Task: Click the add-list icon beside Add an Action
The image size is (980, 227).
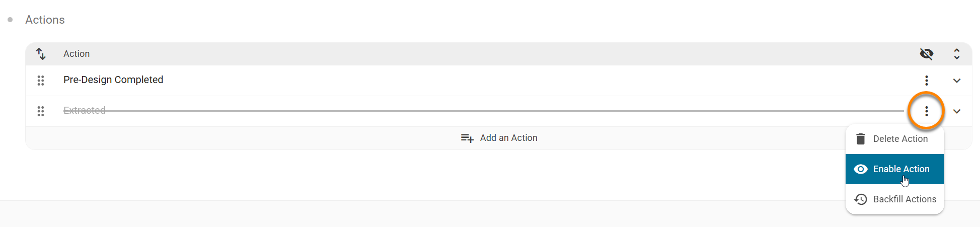Action: pyautogui.click(x=467, y=138)
